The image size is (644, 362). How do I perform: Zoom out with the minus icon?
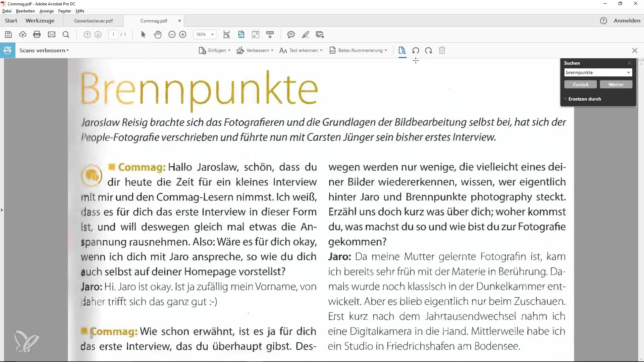[172, 35]
